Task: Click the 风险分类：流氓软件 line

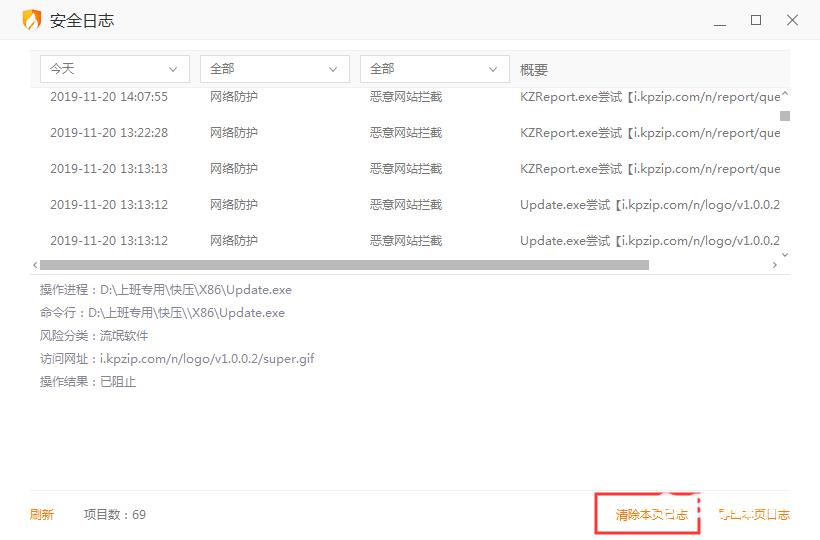Action: tap(94, 336)
